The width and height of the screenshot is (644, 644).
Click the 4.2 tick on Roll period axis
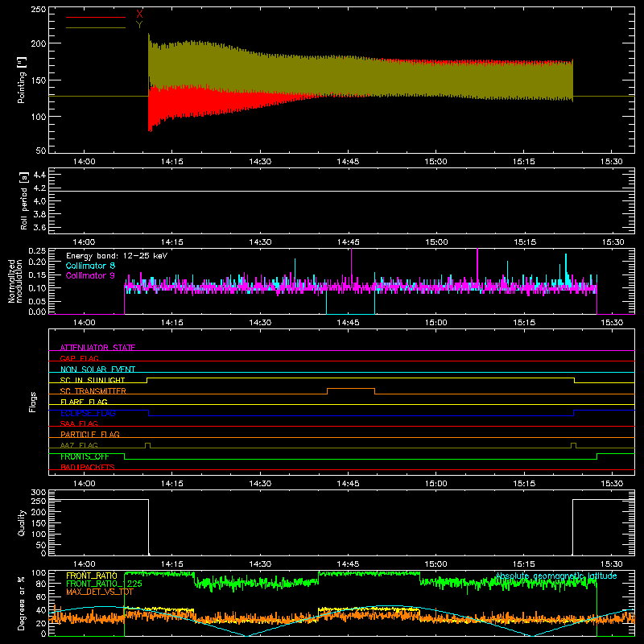[x=39, y=188]
